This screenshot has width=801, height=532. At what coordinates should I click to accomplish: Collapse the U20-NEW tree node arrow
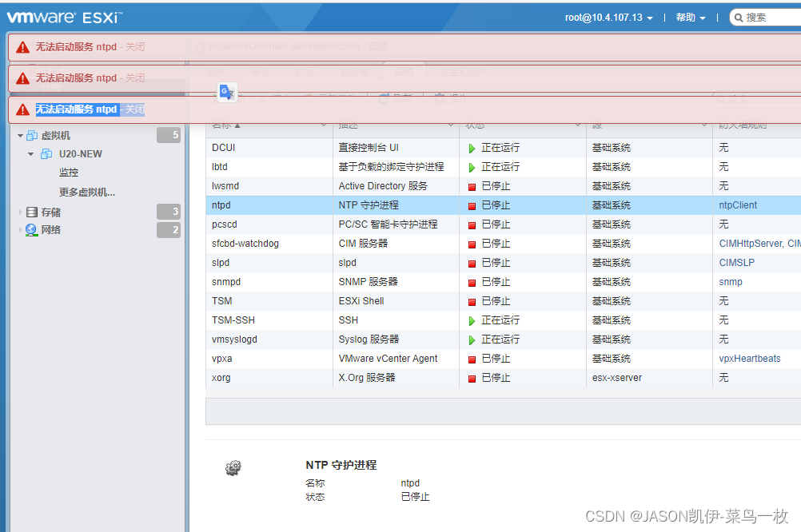[x=30, y=154]
